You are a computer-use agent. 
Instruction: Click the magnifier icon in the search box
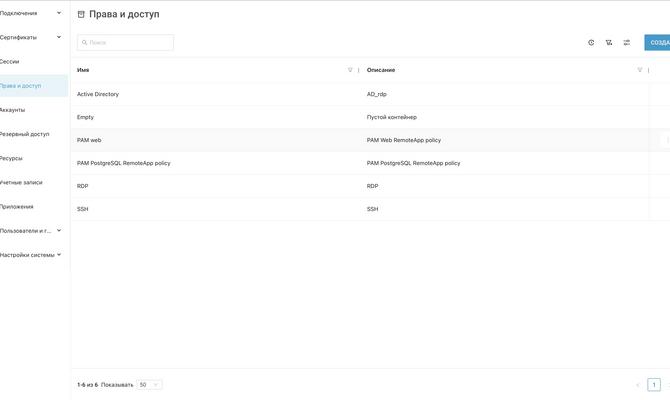click(x=84, y=43)
